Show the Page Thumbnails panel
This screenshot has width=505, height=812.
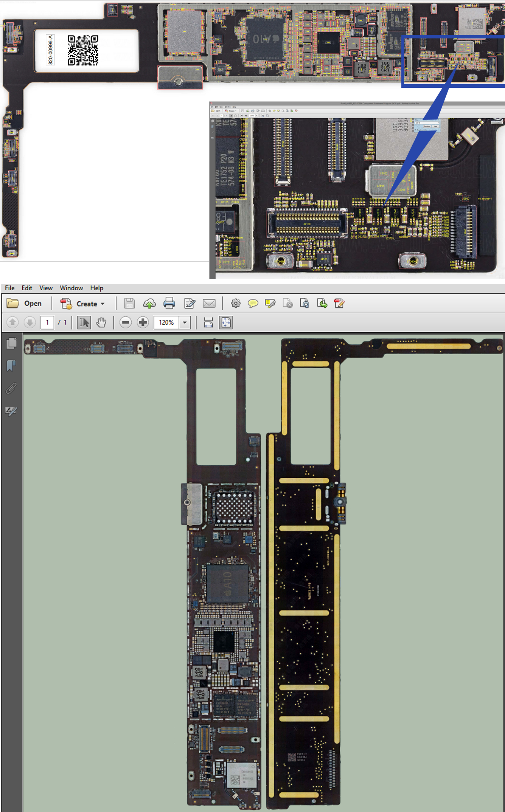tap(11, 343)
